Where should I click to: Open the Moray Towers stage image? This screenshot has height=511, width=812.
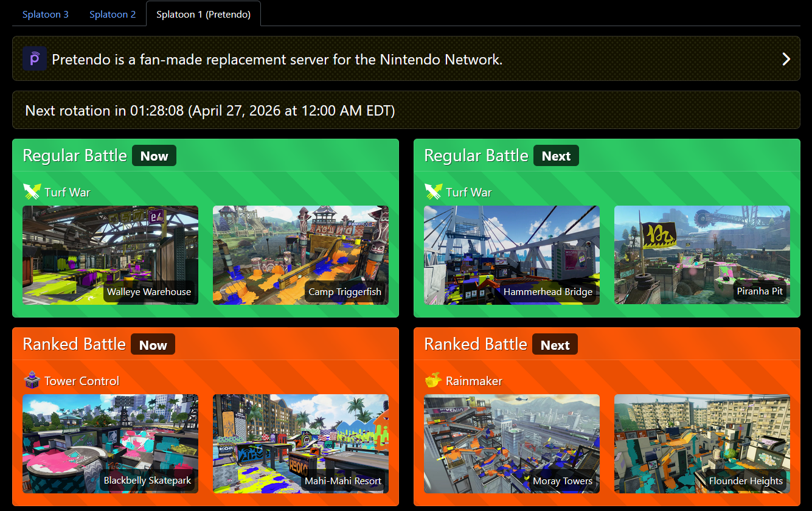pos(512,443)
